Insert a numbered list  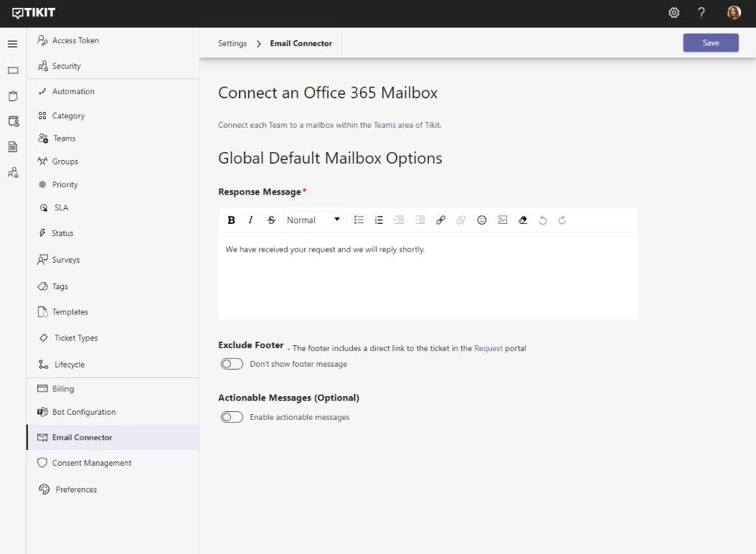point(379,220)
